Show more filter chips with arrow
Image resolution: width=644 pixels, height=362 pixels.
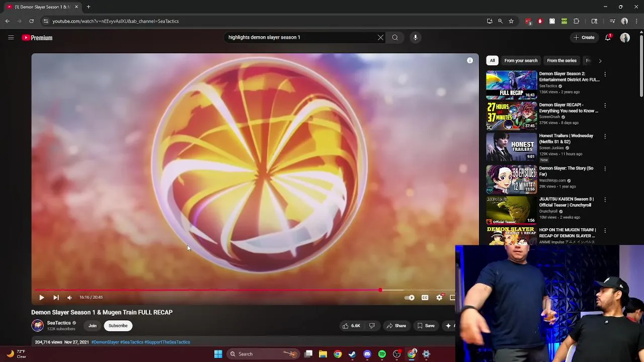pyautogui.click(x=600, y=61)
